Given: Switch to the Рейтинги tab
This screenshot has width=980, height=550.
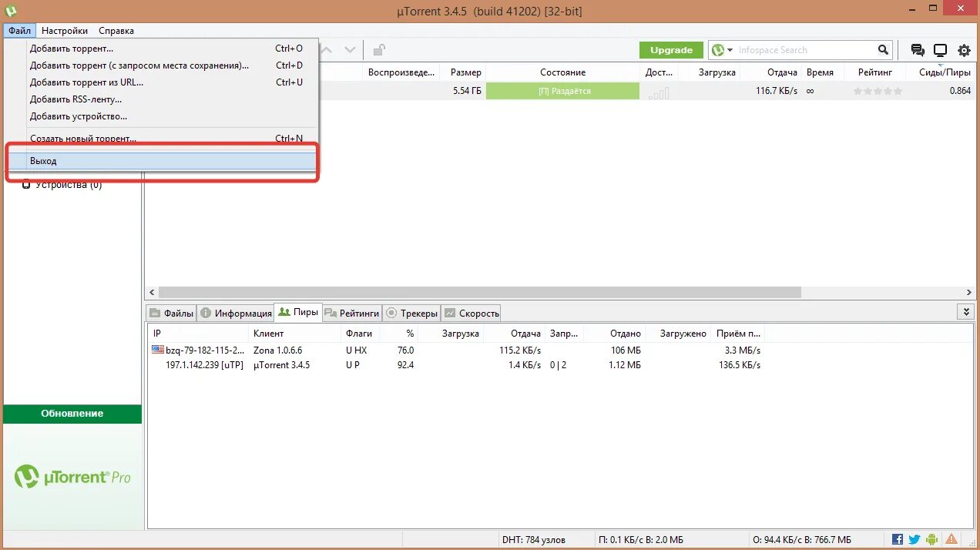Looking at the screenshot, I should pos(353,313).
